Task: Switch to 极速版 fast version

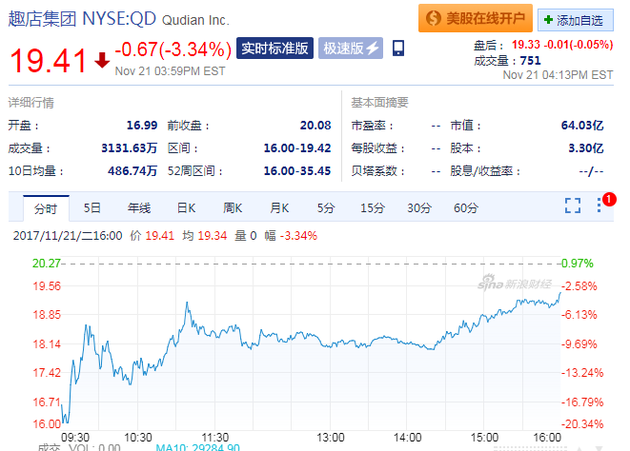Action: click(350, 48)
